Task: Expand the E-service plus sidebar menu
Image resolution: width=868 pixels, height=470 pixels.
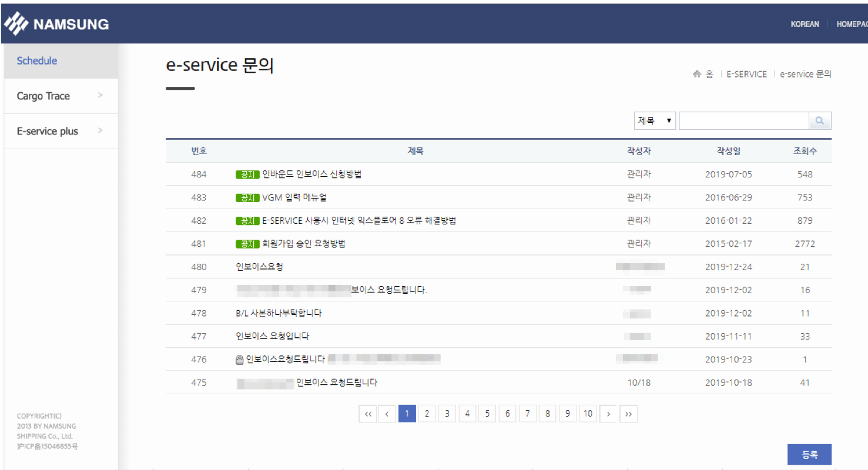Action: (59, 131)
